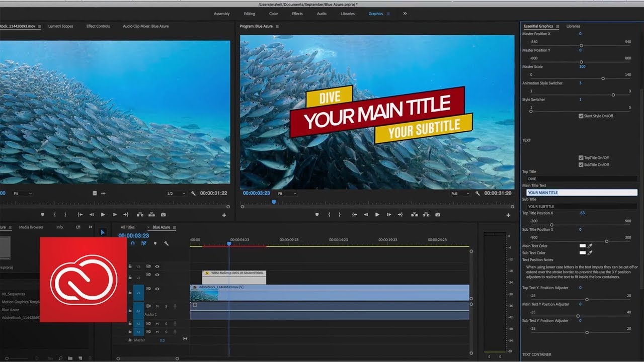Viewport: 644px width, 362px height.
Task: Click the Step Forward icon in Program monitor
Action: 389,215
